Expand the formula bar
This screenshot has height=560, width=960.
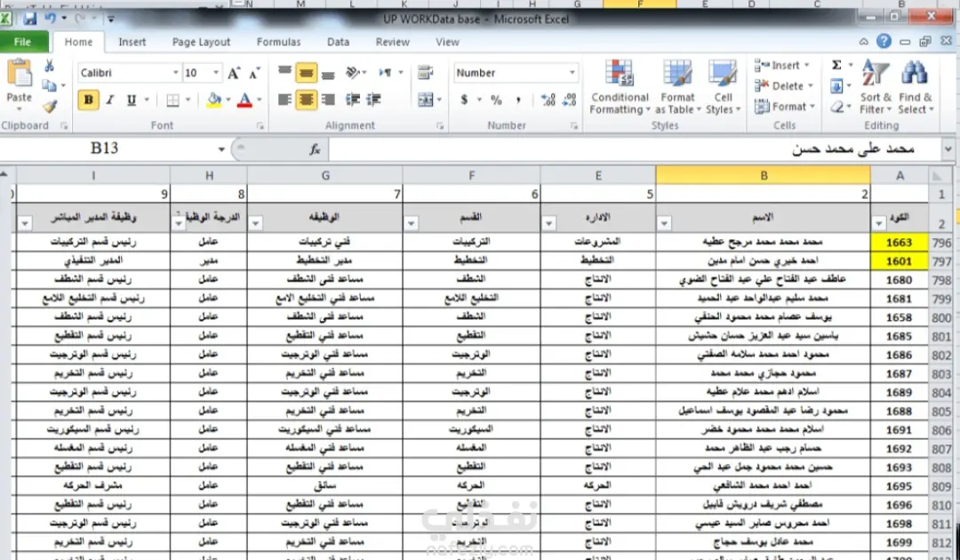948,148
